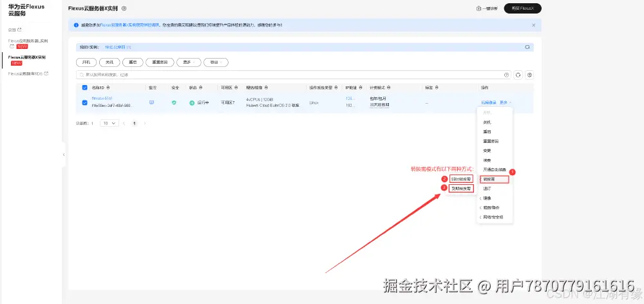Click the 远程登录 link in the row

click(489, 102)
